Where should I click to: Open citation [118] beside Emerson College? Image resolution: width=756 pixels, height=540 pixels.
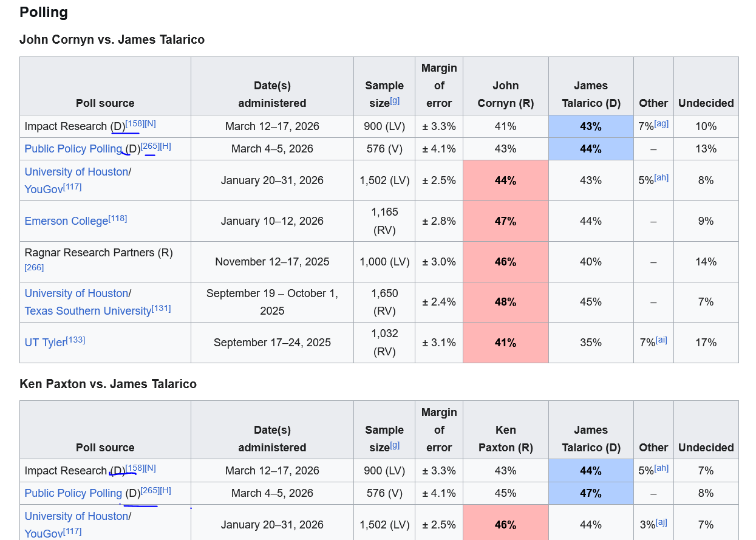(118, 218)
